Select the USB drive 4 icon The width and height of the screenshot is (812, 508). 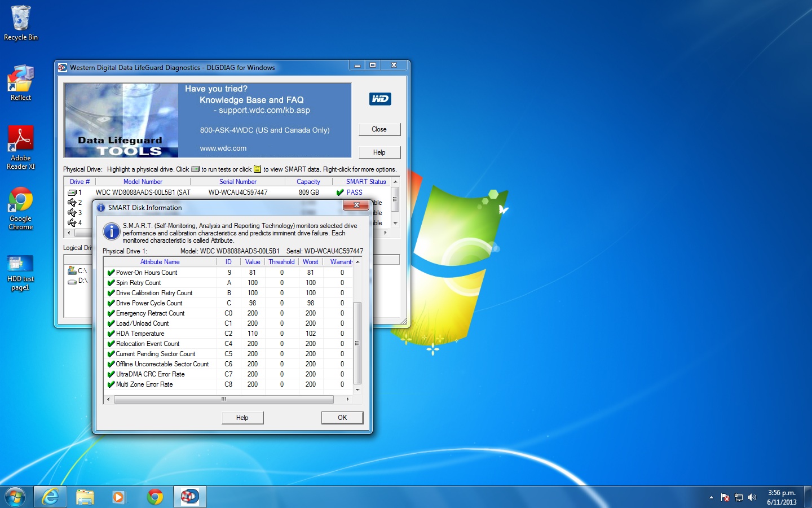pos(72,222)
